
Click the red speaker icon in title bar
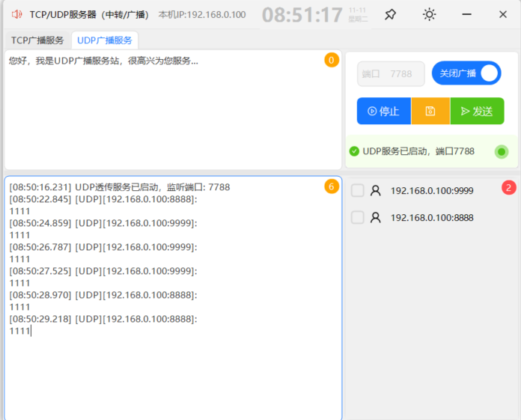point(16,14)
